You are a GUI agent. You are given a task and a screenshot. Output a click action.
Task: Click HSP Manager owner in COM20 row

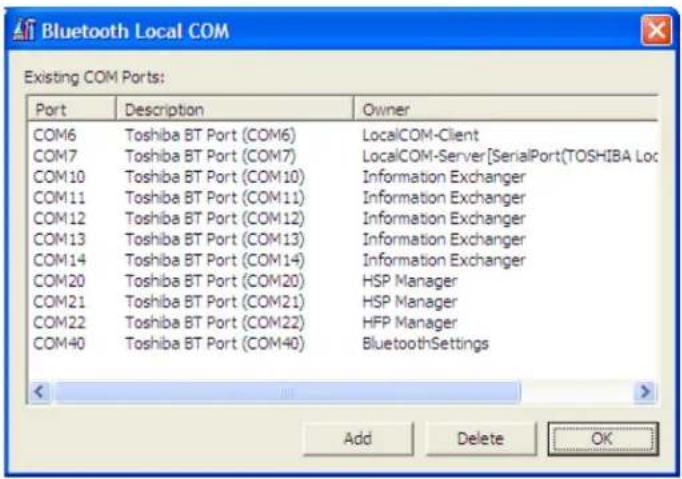pos(410,281)
